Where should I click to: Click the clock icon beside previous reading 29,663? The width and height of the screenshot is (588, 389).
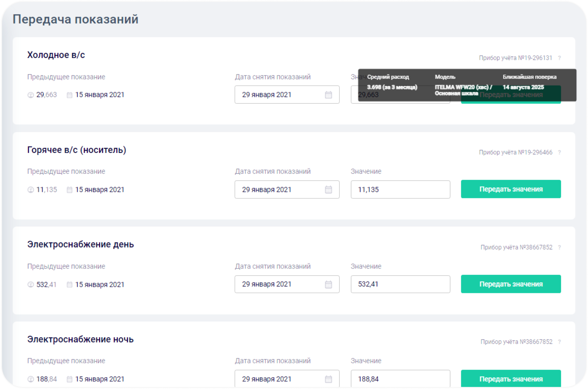(31, 95)
